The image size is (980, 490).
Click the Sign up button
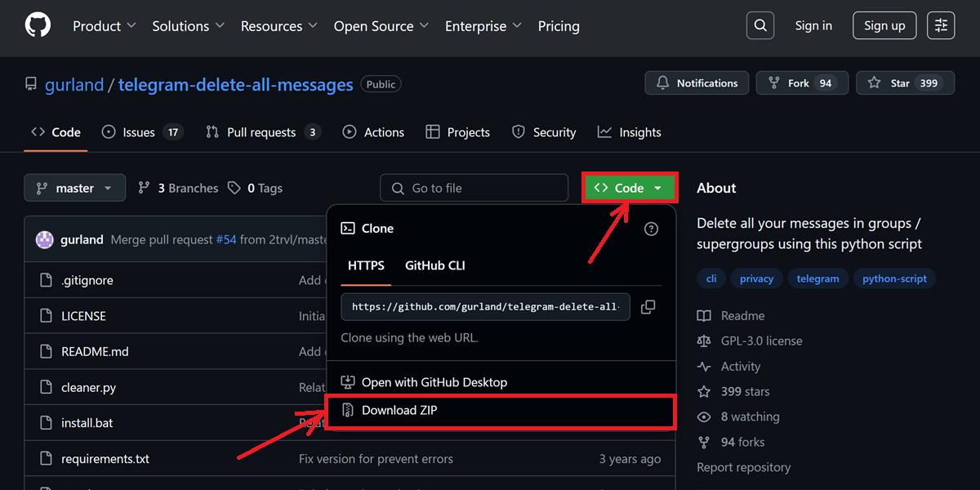click(x=884, y=25)
